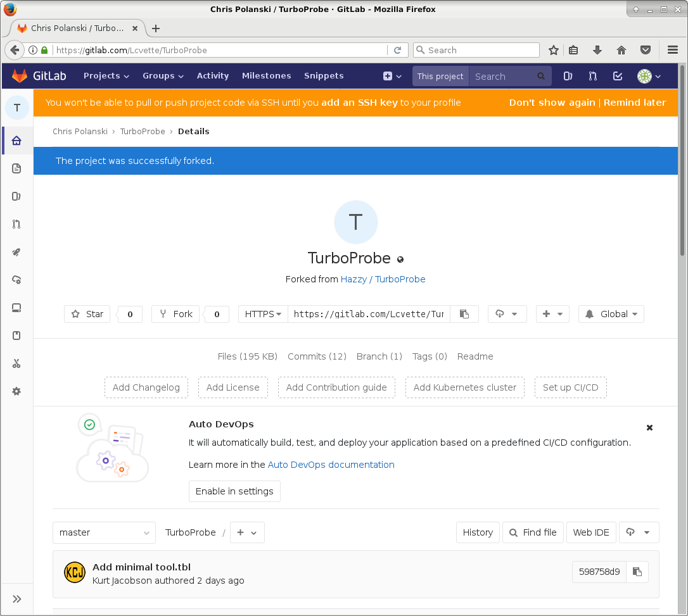Open the user avatar dropdown
Image resolution: width=688 pixels, height=616 pixels.
649,76
